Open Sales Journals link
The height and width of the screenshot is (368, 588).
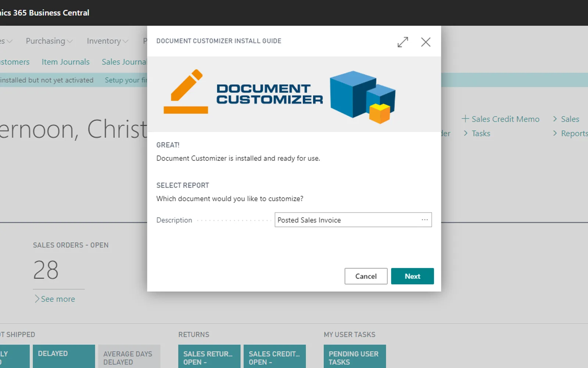(x=124, y=62)
